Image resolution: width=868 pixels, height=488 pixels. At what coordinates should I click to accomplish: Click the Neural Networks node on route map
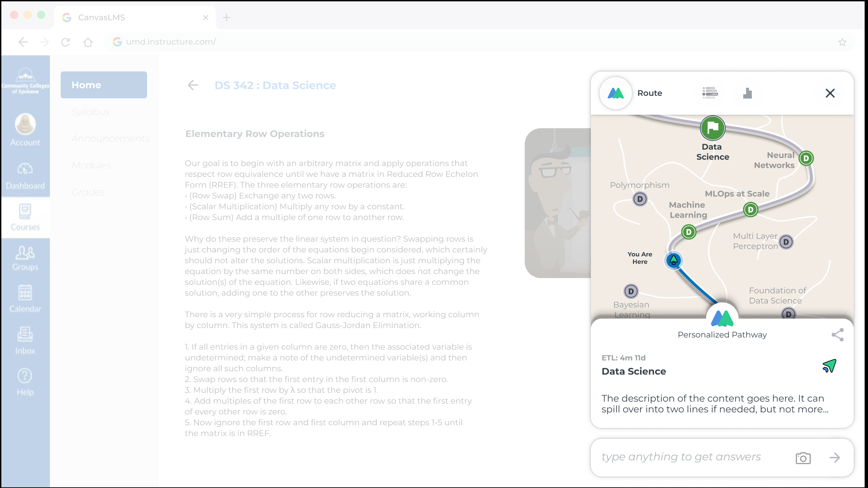[805, 158]
